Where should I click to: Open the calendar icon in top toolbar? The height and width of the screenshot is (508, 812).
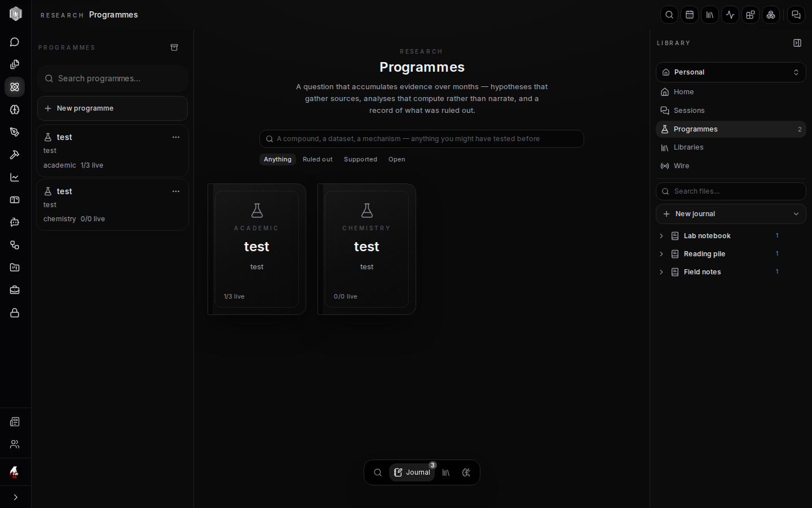coord(690,15)
